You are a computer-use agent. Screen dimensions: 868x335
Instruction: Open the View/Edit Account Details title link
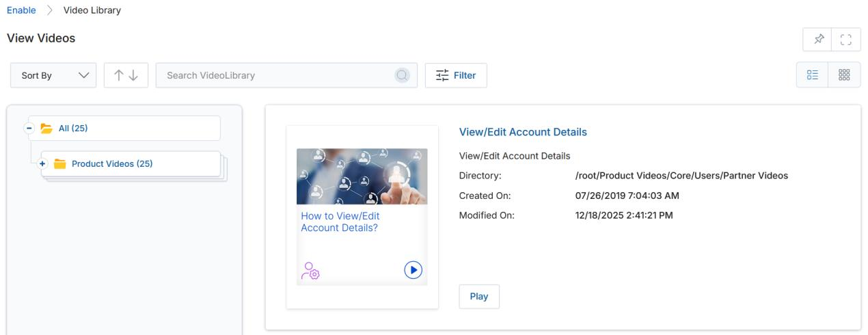(x=523, y=132)
